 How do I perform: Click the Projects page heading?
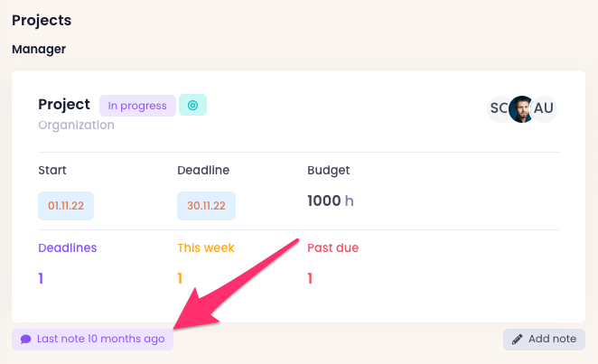[42, 20]
